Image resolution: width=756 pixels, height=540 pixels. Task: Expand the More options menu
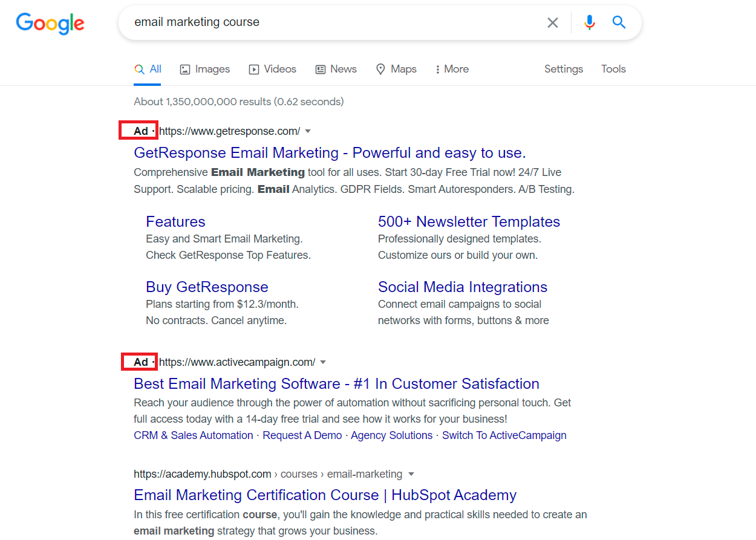[x=452, y=69]
